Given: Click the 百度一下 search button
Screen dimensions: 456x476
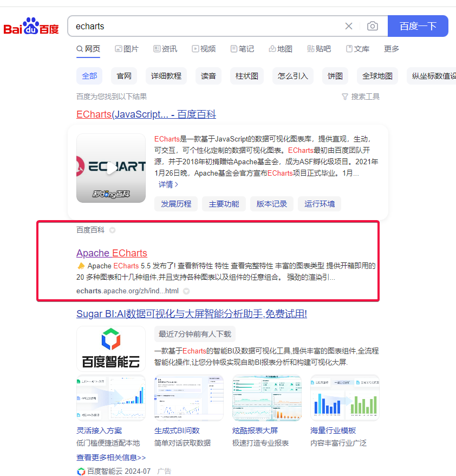Looking at the screenshot, I should tap(418, 26).
